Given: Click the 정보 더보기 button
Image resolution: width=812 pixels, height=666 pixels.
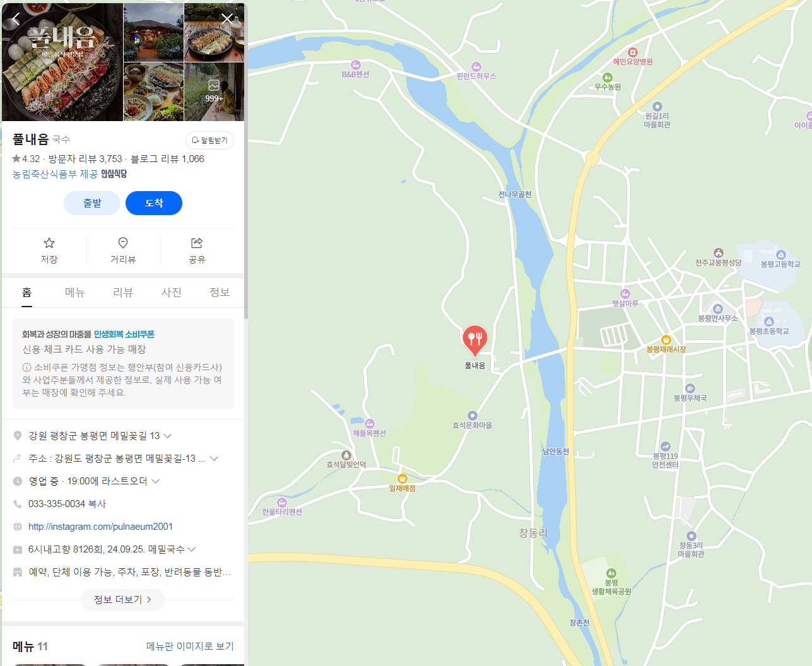Looking at the screenshot, I should point(123,600).
